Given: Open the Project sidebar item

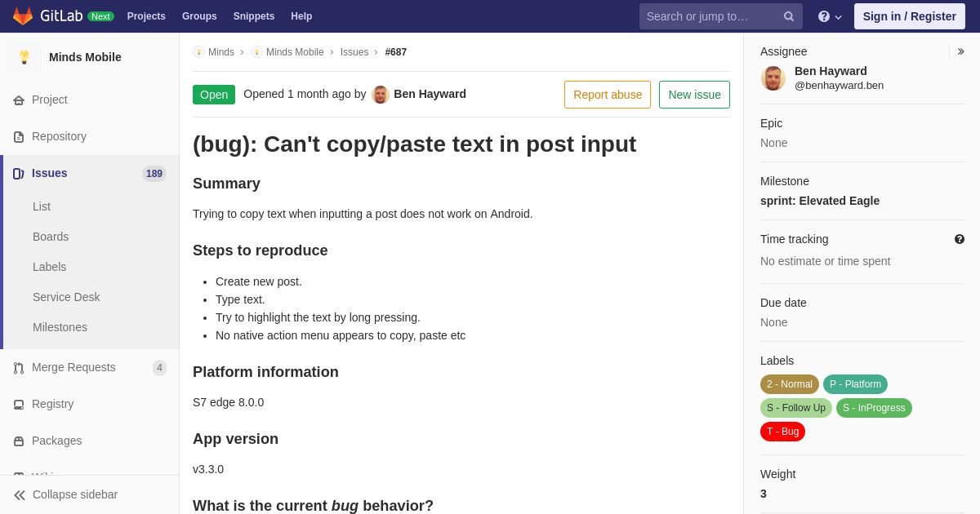Looking at the screenshot, I should tap(90, 100).
